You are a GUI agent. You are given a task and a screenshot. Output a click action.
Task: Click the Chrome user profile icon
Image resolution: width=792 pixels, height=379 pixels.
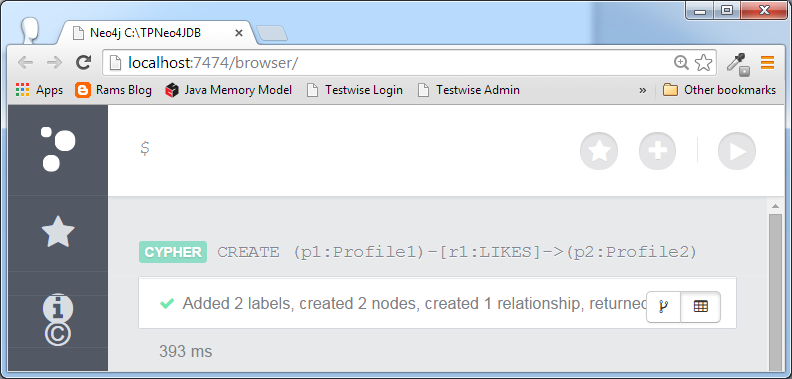(30, 30)
